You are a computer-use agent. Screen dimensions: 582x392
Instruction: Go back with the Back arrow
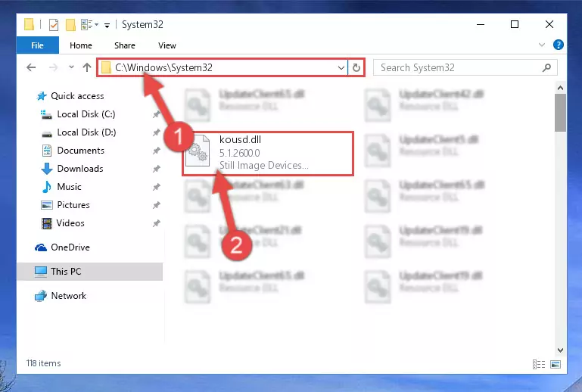click(x=31, y=67)
